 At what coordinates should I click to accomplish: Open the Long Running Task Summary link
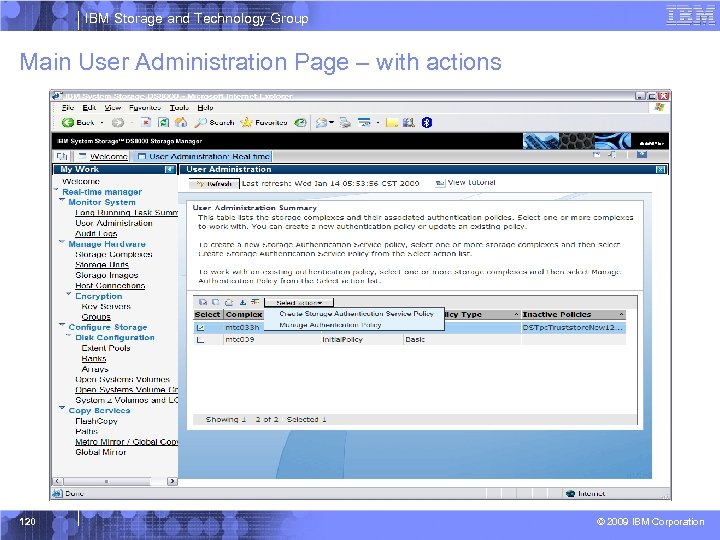126,213
